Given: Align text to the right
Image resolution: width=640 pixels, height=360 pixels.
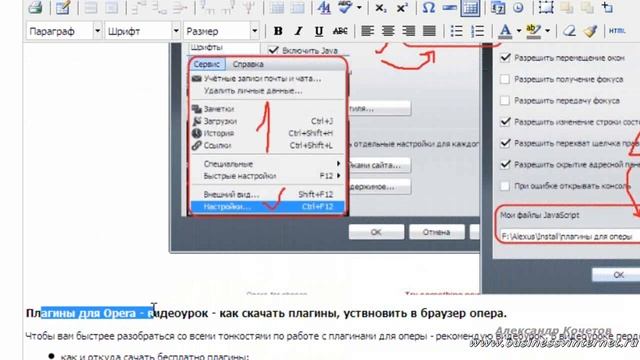Looking at the screenshot, I should pos(408,31).
